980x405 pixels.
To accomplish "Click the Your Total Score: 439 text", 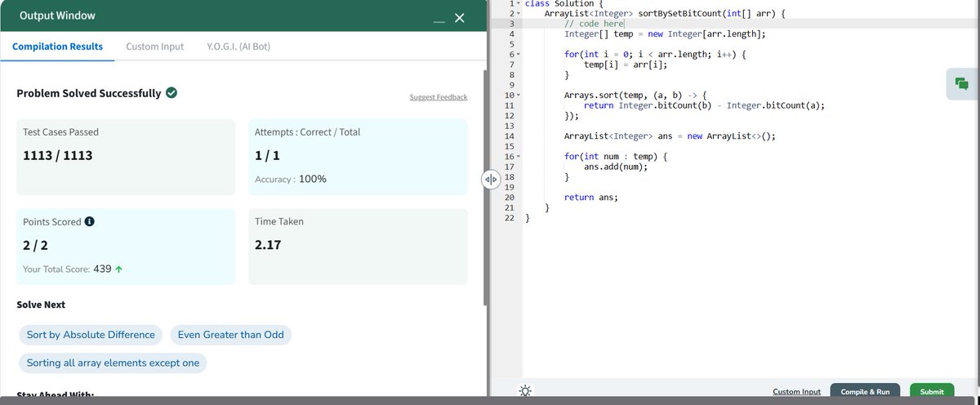I will click(x=69, y=268).
